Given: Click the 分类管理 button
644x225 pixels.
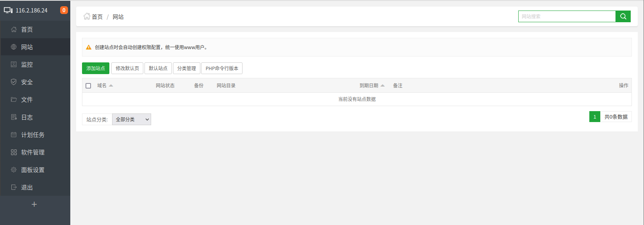Looking at the screenshot, I should 187,68.
